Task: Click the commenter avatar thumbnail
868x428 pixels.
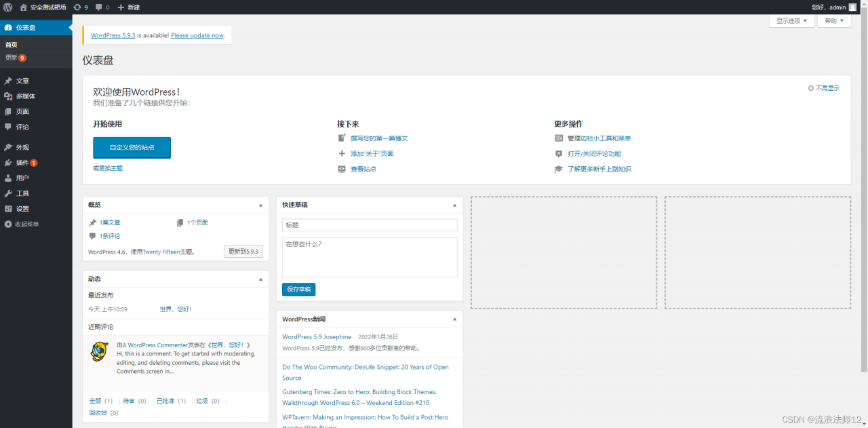Action: [x=99, y=351]
